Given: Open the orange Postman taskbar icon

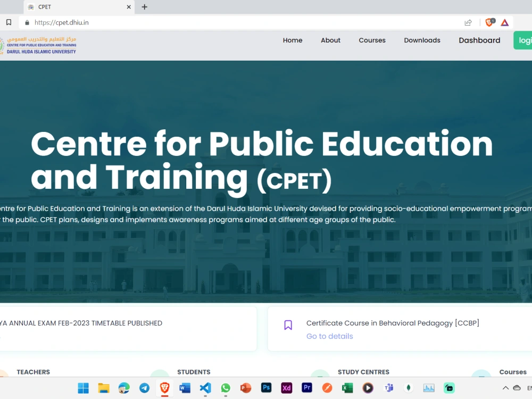Looking at the screenshot, I should (x=327, y=388).
